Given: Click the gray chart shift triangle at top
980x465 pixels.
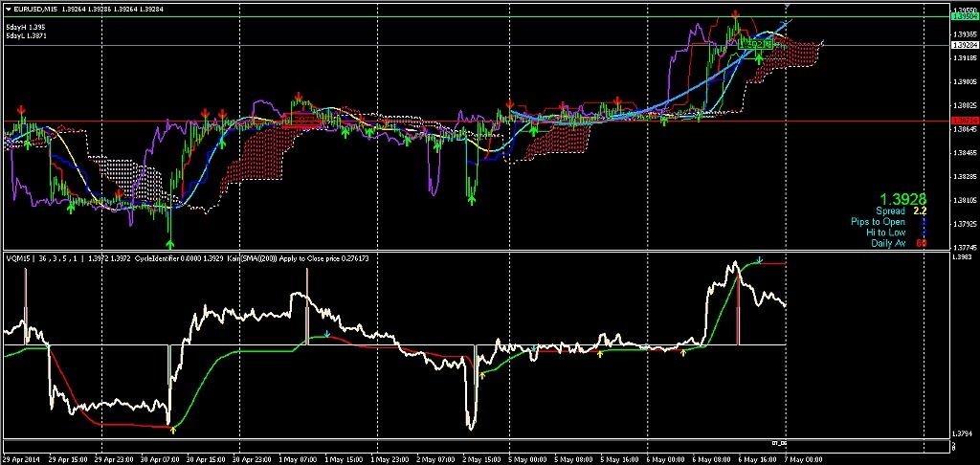Looking at the screenshot, I should 785,8.
